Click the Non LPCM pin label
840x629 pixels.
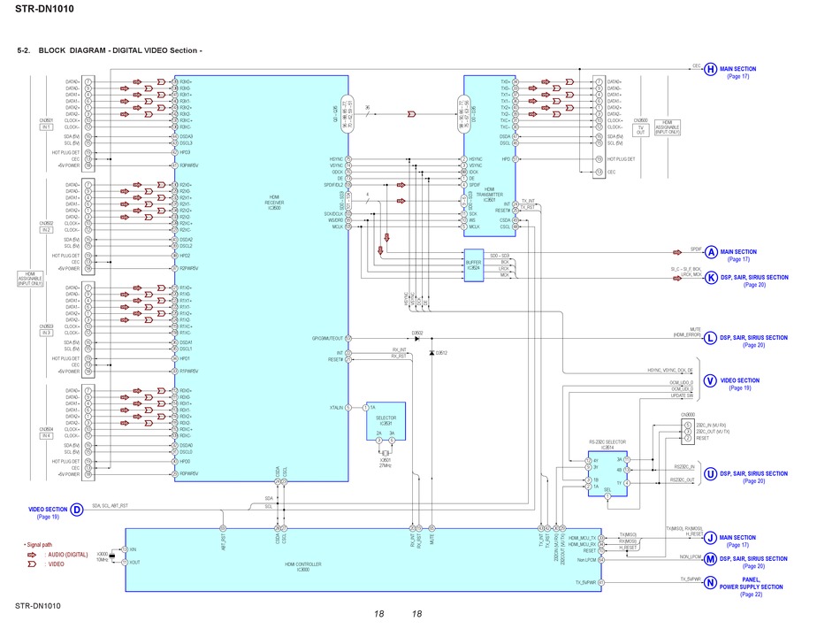tap(586, 560)
